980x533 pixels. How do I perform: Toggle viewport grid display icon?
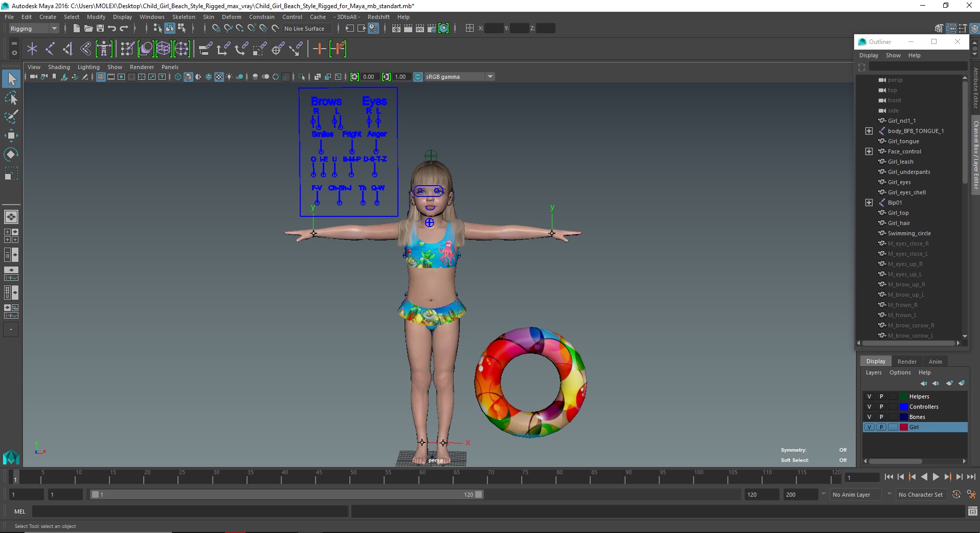(x=101, y=77)
